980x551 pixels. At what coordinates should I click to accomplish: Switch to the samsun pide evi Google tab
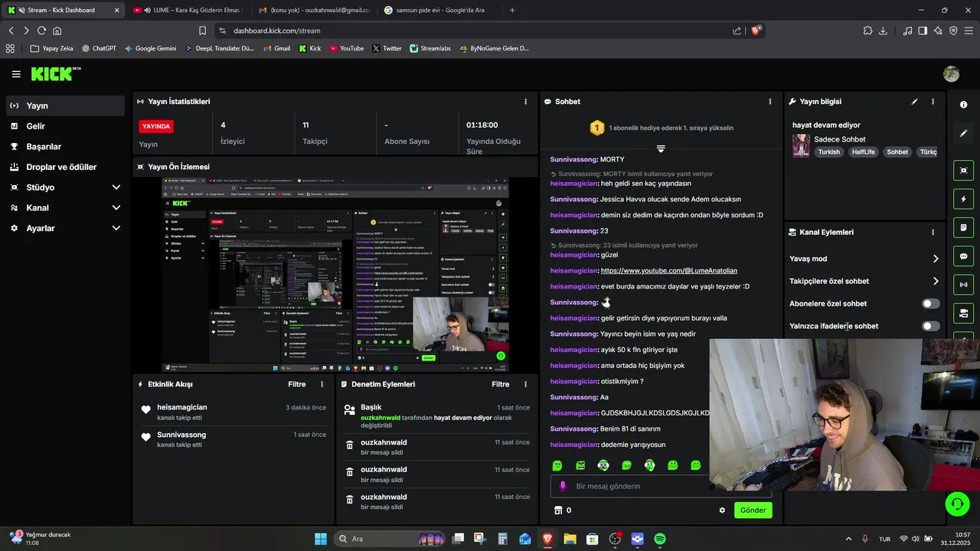point(440,10)
